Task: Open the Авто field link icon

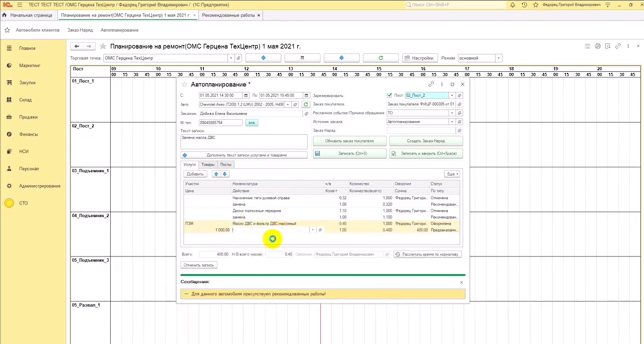Action: click(295, 104)
